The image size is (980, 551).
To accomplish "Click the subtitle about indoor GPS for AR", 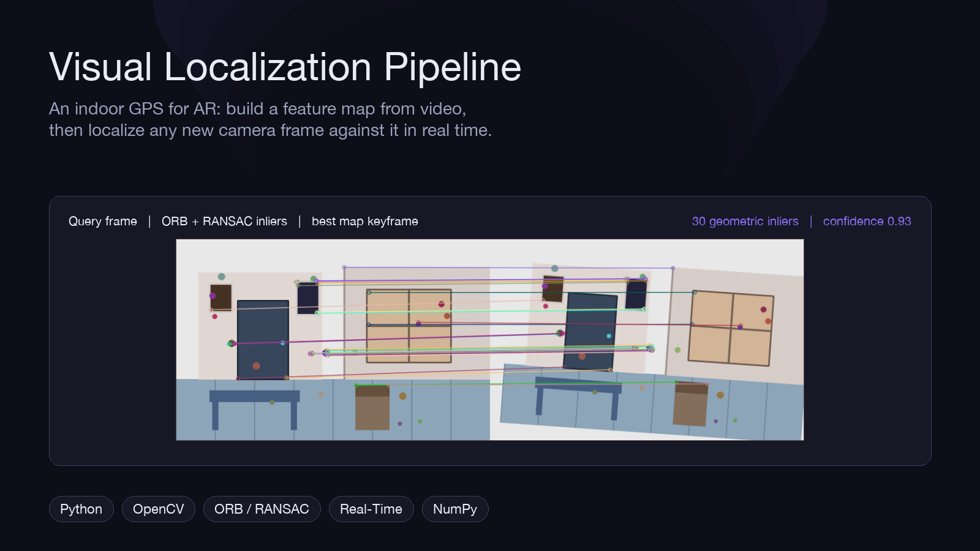I will 270,119.
